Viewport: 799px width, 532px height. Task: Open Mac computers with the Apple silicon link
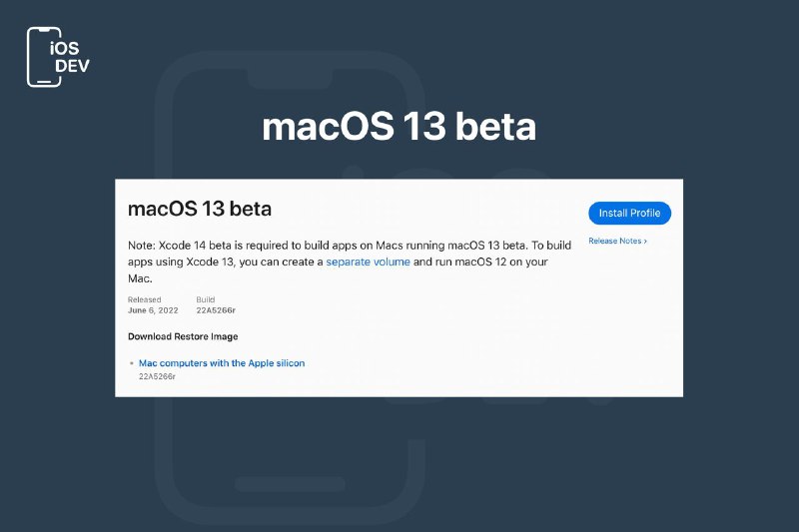[222, 363]
